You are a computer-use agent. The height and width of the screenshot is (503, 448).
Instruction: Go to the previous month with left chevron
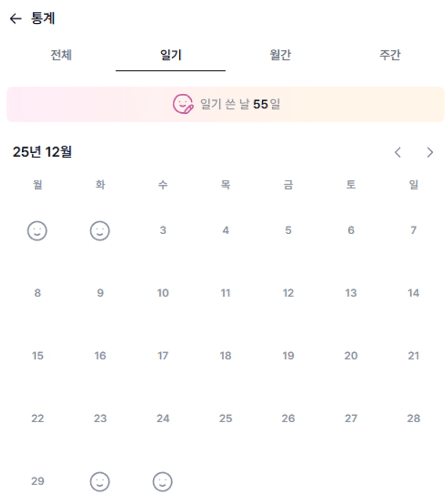pos(398,153)
